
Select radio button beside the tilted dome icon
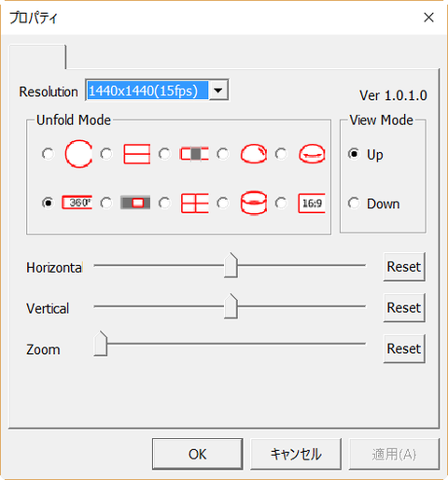pyautogui.click(x=223, y=154)
